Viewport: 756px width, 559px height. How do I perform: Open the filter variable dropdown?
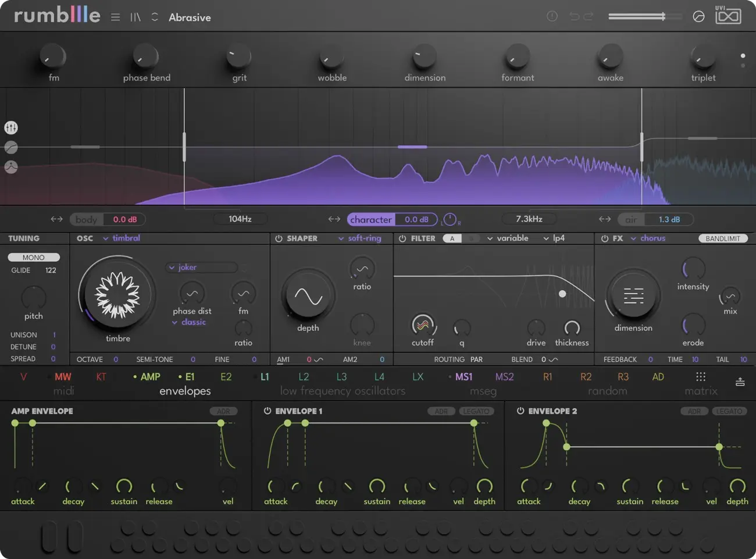tap(508, 238)
